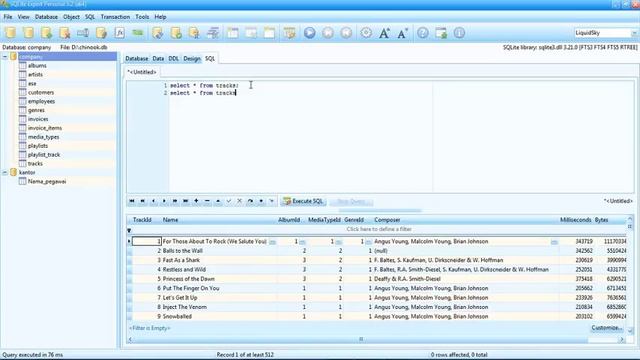640x360 pixels.
Task: Click ellipsis button in first row Name cell
Action: point(273,242)
